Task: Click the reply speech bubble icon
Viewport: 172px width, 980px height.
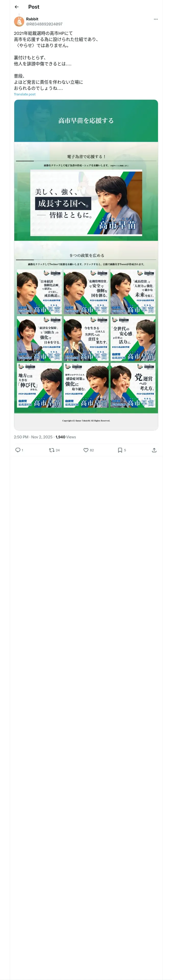Action: (x=18, y=450)
